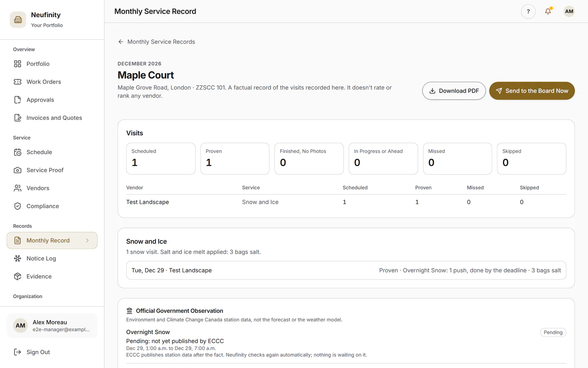This screenshot has height=368, width=588.
Task: Click the Compliance shield icon
Action: point(18,206)
